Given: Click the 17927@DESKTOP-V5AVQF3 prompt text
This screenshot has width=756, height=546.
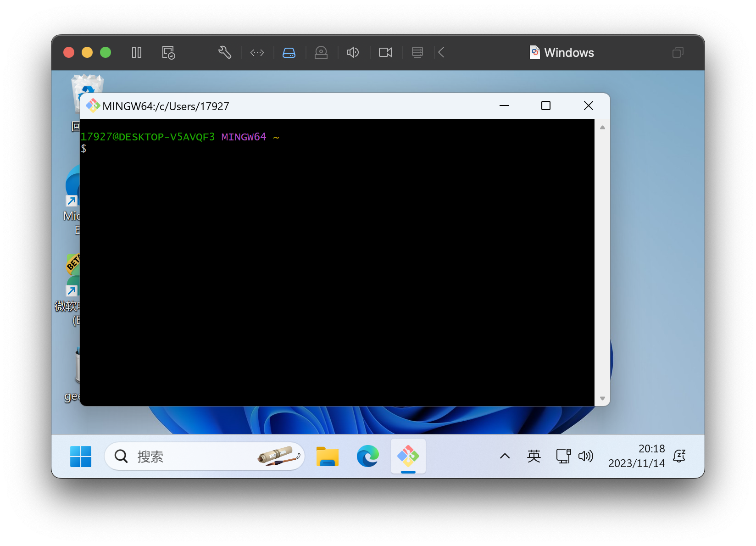Looking at the screenshot, I should [148, 137].
